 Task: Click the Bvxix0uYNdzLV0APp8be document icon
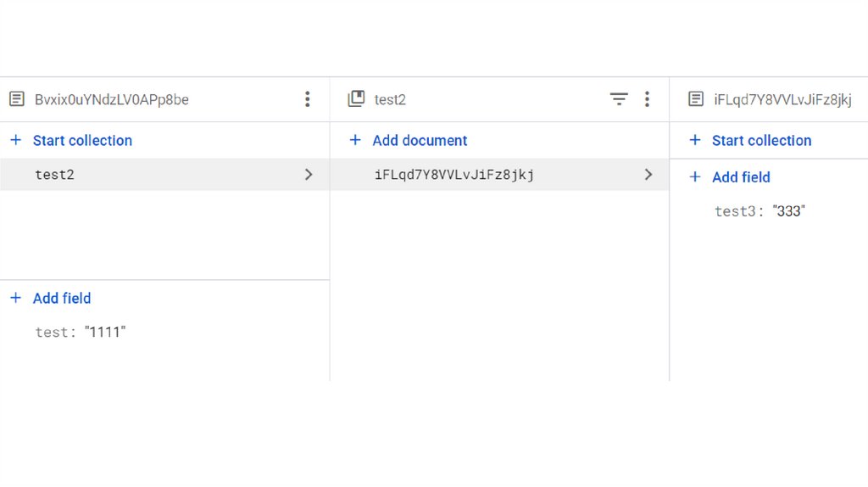pyautogui.click(x=16, y=99)
